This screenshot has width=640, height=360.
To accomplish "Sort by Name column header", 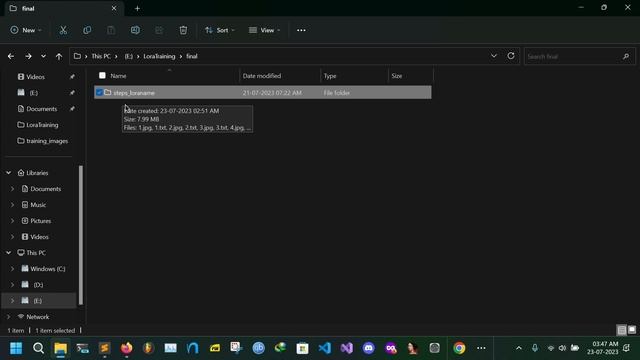I will coord(118,76).
